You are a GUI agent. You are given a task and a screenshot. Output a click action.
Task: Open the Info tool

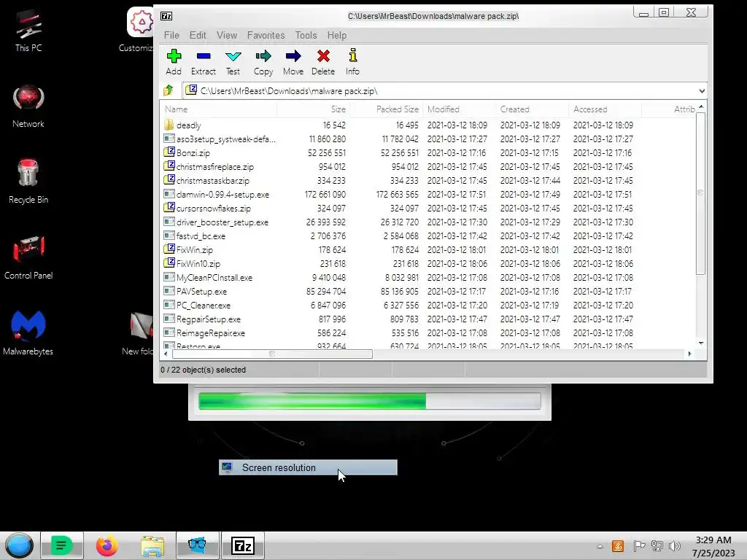tap(352, 62)
